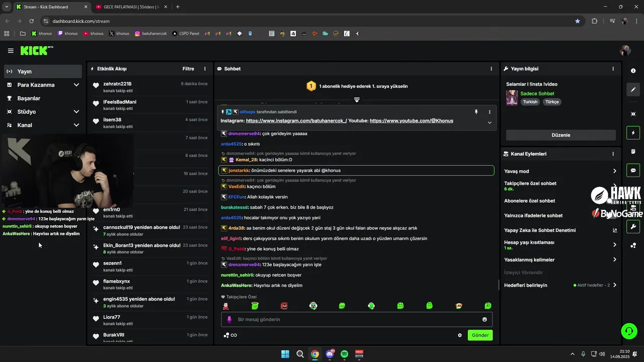The image size is (644, 362).
Task: Click the Gönder send button
Action: pyautogui.click(x=480, y=335)
